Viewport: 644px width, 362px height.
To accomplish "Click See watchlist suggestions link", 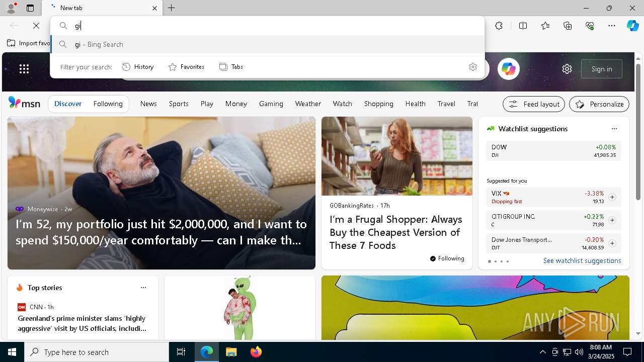I will [x=582, y=260].
